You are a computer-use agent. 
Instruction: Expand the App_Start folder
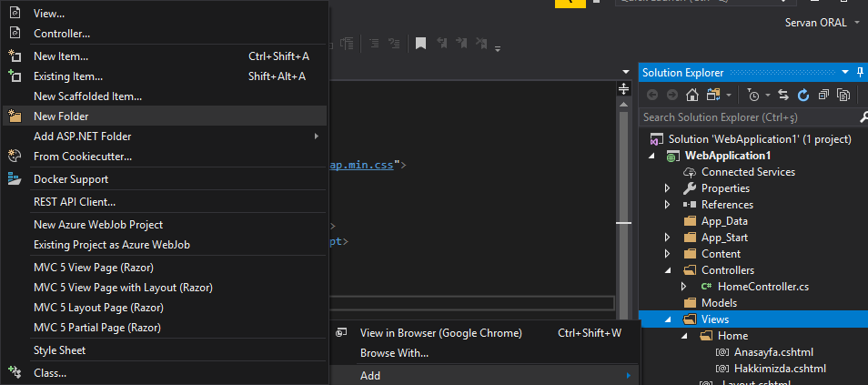668,237
